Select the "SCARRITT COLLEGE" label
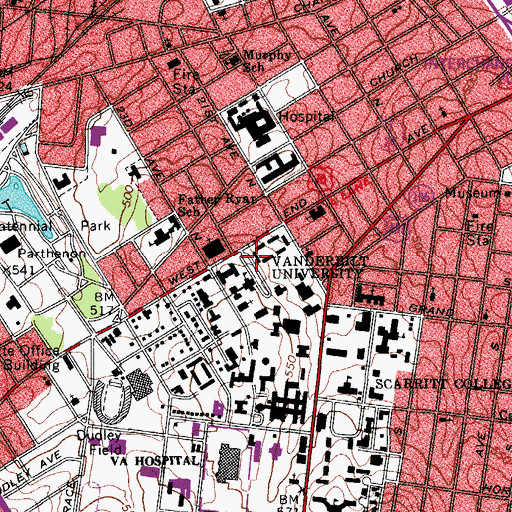This screenshot has height=512, width=512. [443, 384]
